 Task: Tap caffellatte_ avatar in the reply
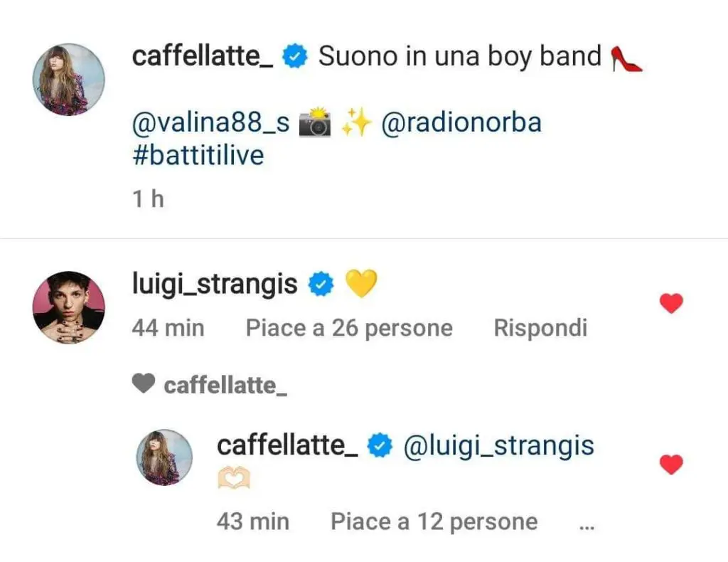pos(164,457)
